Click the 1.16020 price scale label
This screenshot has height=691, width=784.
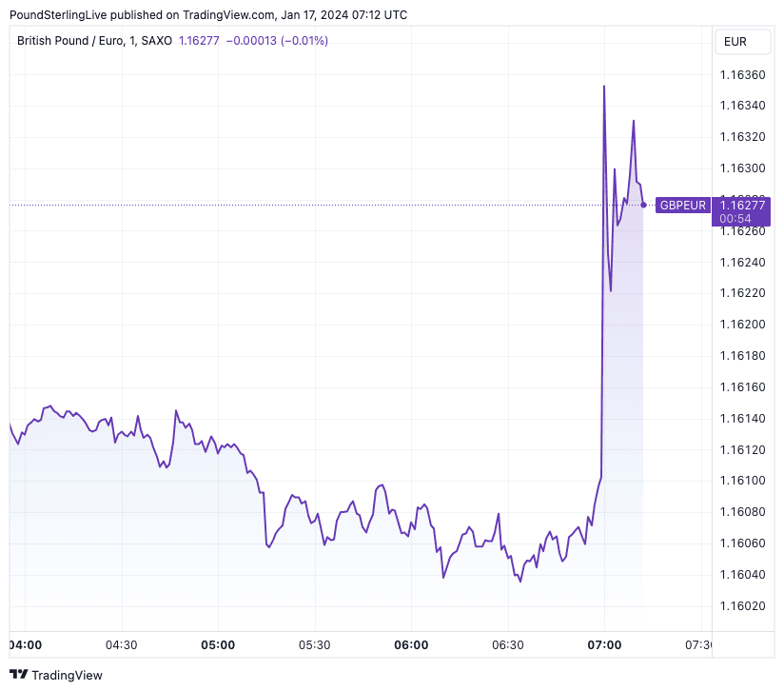(742, 605)
